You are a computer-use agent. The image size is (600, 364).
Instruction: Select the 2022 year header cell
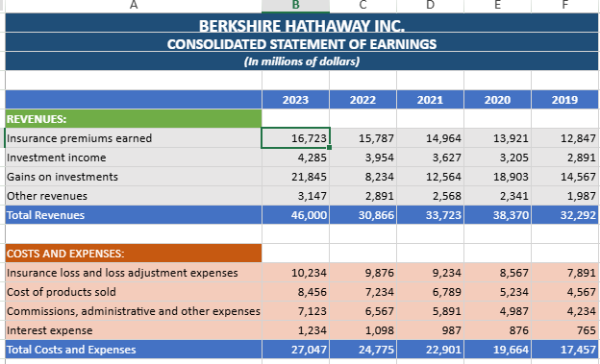362,100
